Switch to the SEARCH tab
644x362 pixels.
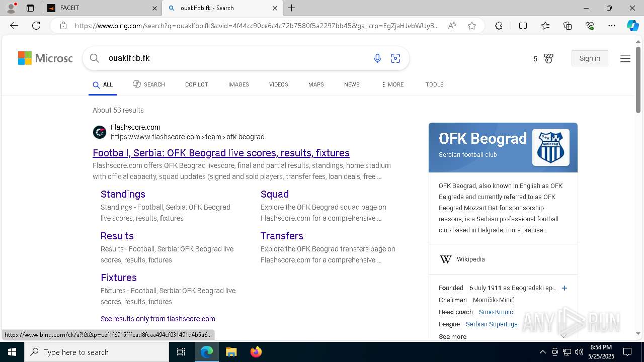click(x=149, y=84)
